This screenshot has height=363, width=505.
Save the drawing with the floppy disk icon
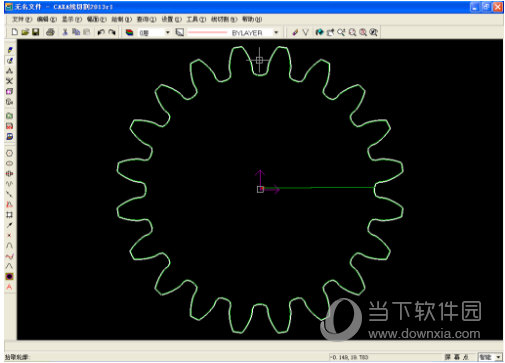click(x=36, y=32)
